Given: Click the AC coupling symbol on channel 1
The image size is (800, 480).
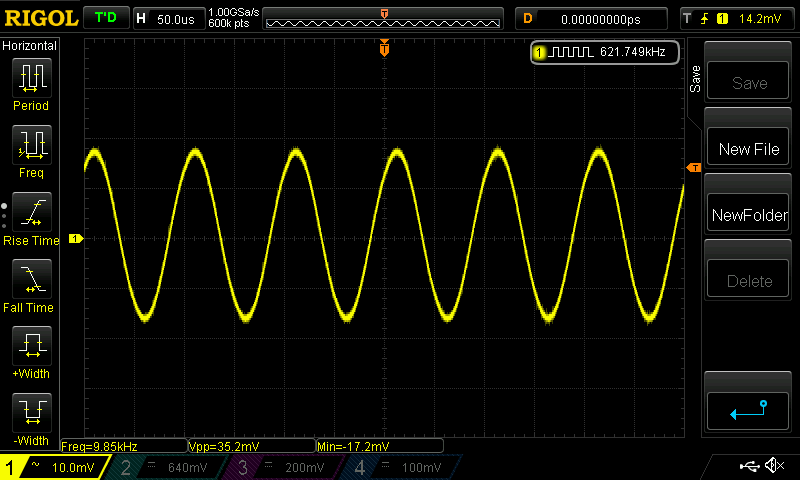Looking at the screenshot, I should tap(35, 464).
